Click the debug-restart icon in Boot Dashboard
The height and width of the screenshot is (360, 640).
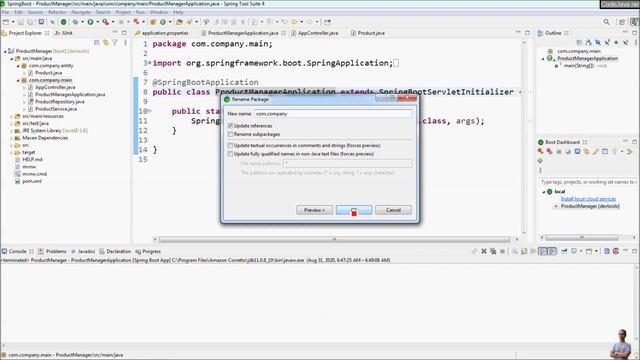[x=549, y=151]
